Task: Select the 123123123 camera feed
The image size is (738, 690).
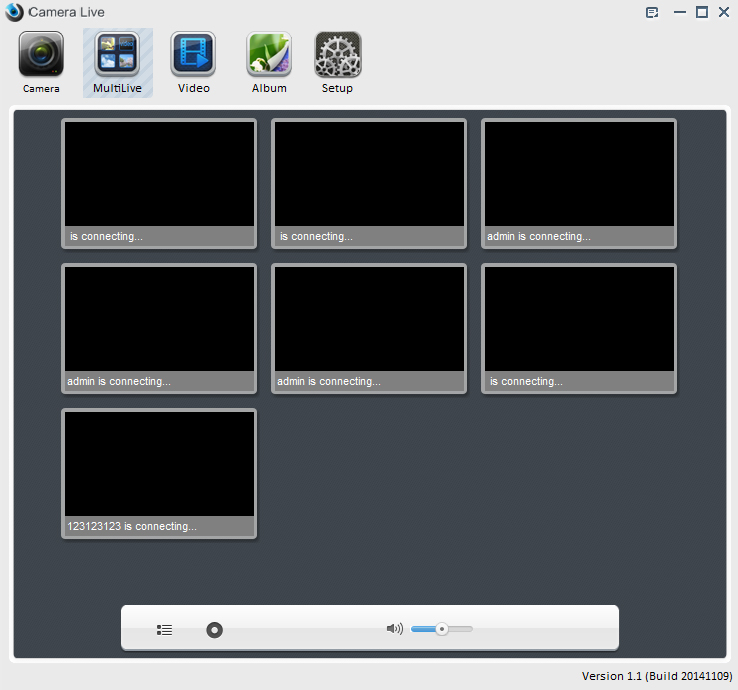Action: pyautogui.click(x=159, y=464)
